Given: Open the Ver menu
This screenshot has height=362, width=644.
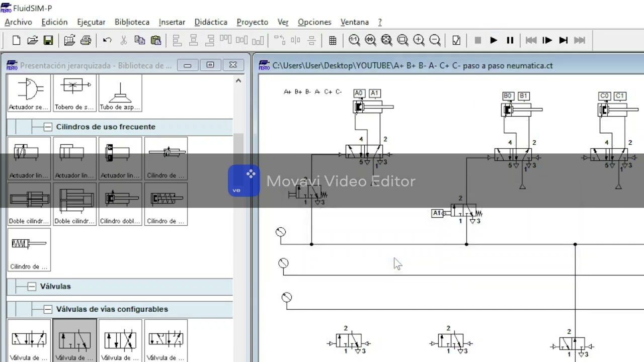Looking at the screenshot, I should point(283,22).
